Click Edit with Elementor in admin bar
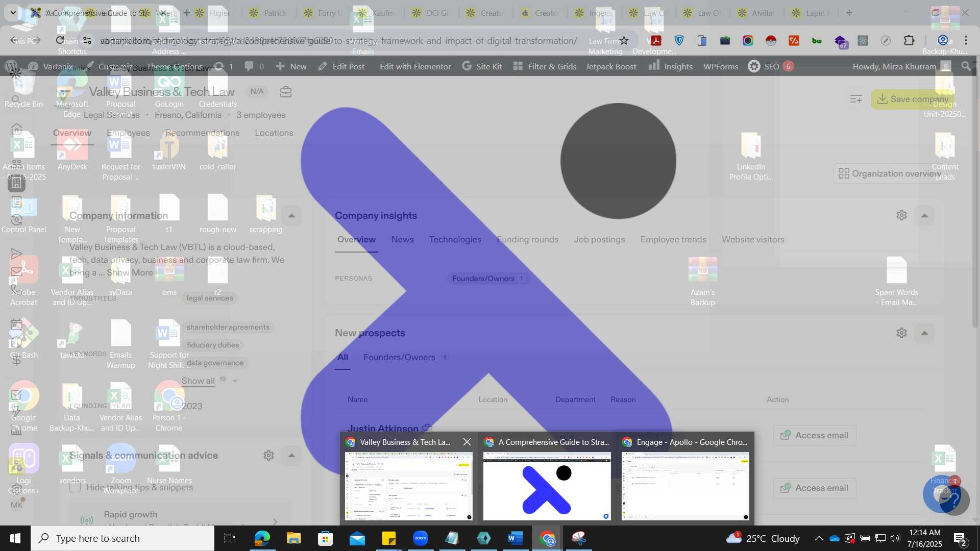This screenshot has height=551, width=980. 415,66
